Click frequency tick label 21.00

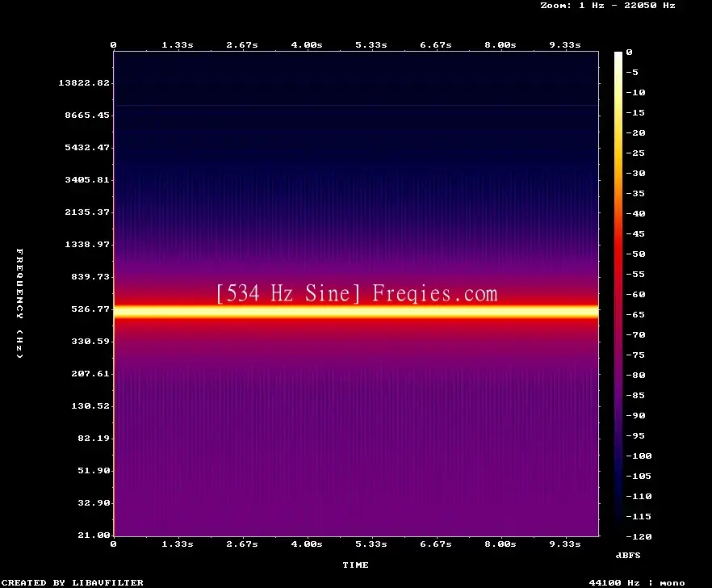click(x=94, y=535)
